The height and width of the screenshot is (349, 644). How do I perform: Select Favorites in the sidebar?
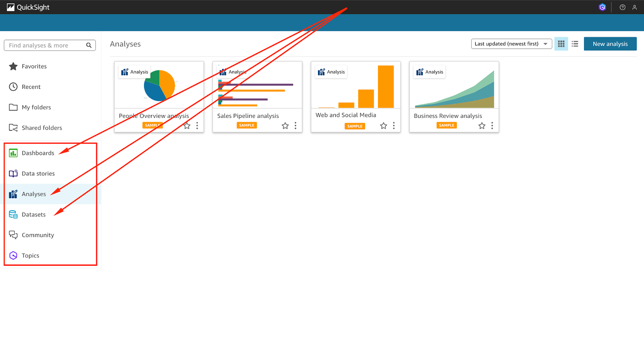pos(34,66)
